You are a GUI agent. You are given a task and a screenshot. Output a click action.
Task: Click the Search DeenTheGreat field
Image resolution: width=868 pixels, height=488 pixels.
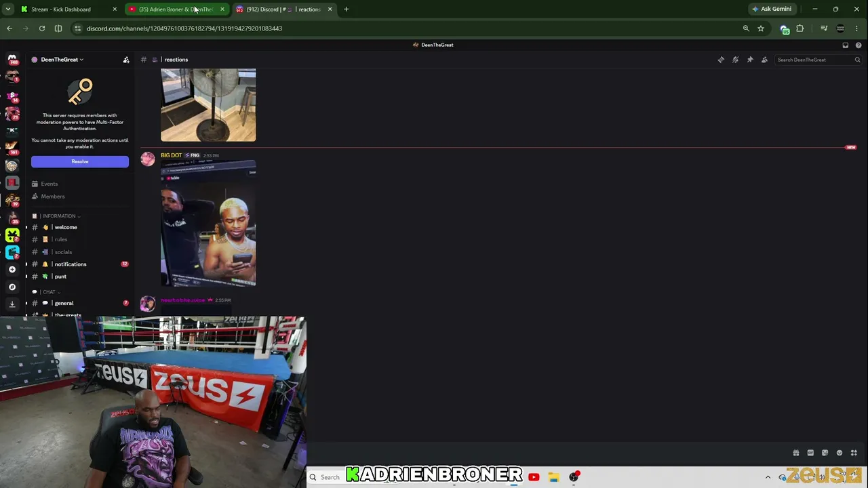coord(818,60)
